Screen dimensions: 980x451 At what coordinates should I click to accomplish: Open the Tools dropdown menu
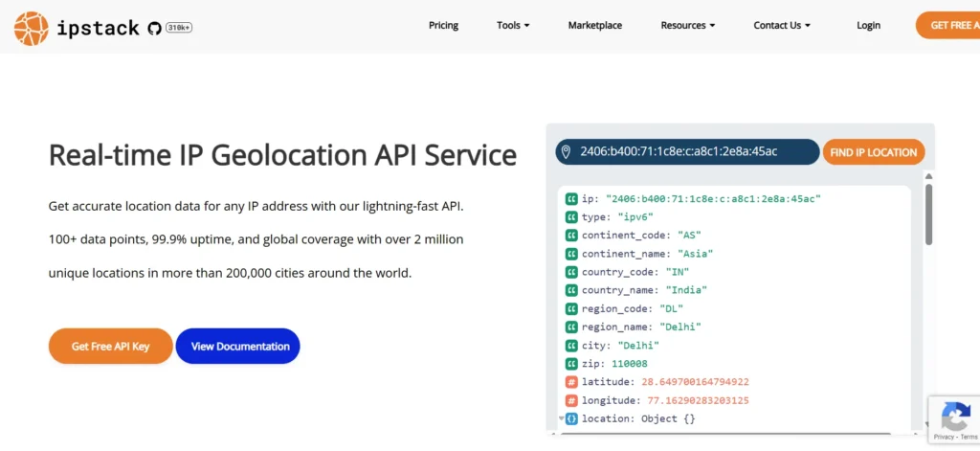pos(513,26)
